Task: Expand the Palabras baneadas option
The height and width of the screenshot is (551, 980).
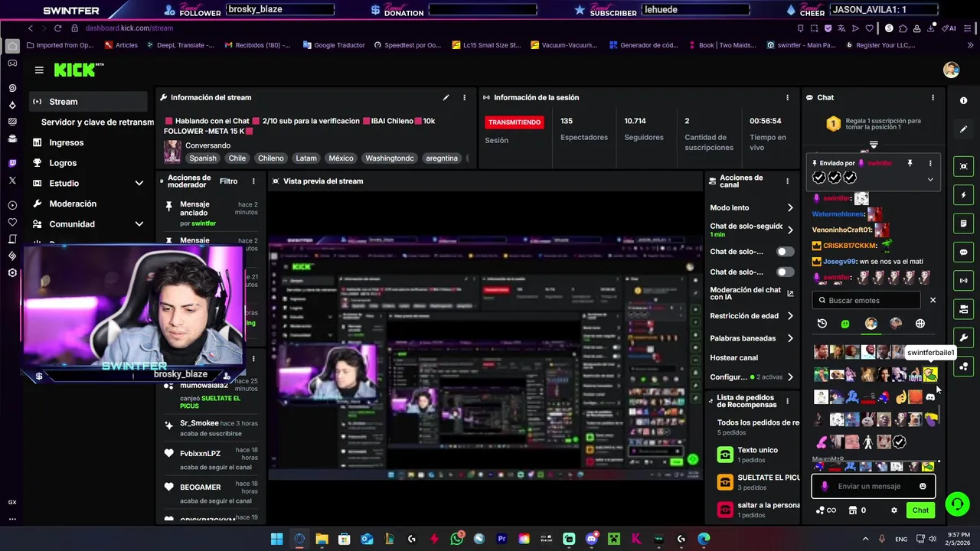Action: [x=790, y=338]
